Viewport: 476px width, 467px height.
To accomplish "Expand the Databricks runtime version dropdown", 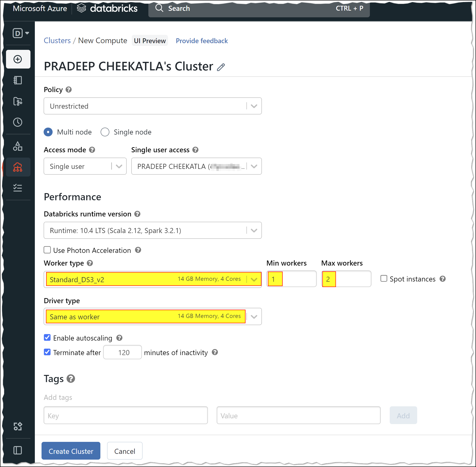I will click(x=153, y=230).
